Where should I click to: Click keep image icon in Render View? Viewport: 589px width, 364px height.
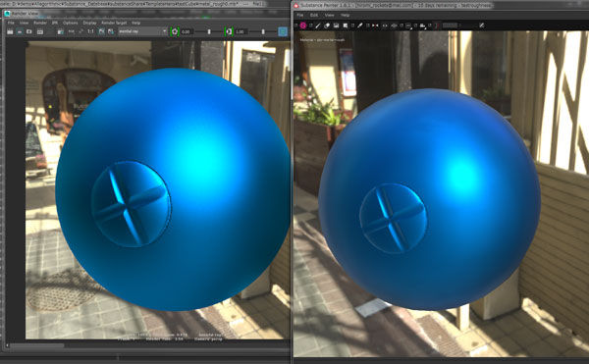(101, 31)
